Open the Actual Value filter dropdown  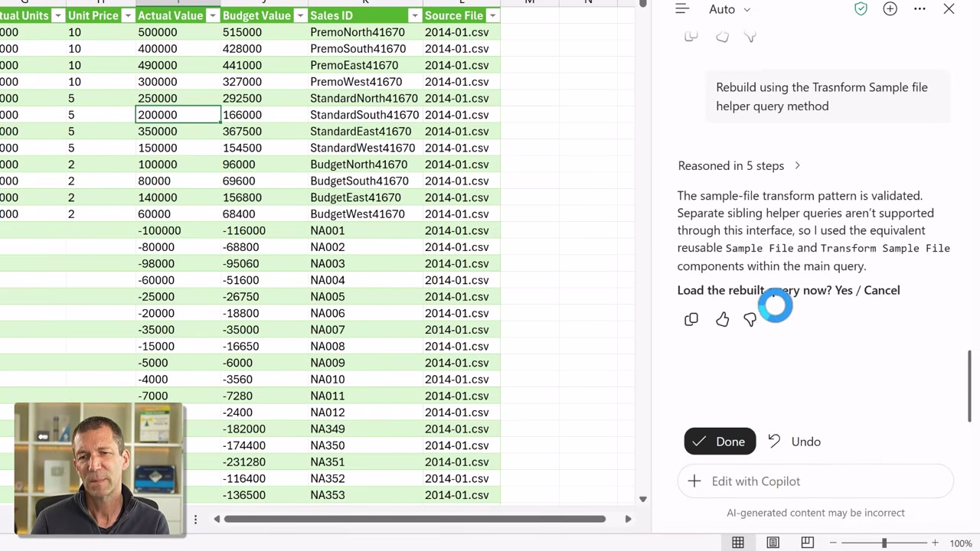point(212,15)
